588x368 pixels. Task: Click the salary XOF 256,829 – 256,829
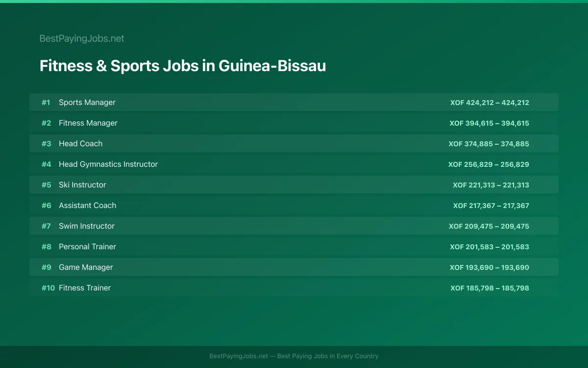[x=489, y=164]
